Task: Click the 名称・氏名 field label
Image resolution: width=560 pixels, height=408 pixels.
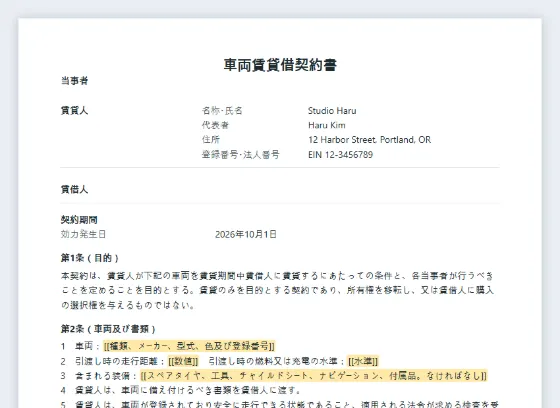Action: point(222,110)
